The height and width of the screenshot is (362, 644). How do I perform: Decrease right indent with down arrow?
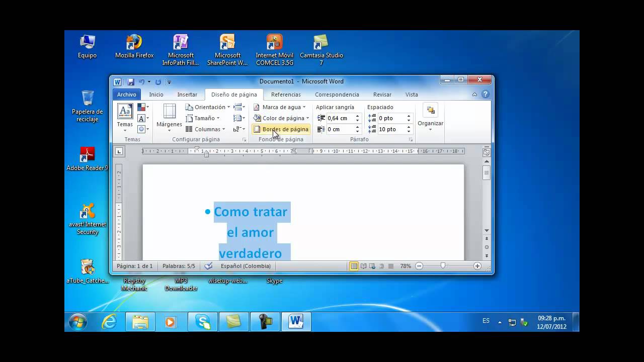357,132
